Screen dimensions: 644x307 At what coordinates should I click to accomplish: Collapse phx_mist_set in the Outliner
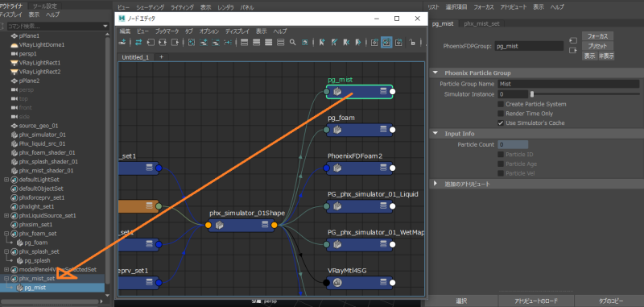[6, 279]
